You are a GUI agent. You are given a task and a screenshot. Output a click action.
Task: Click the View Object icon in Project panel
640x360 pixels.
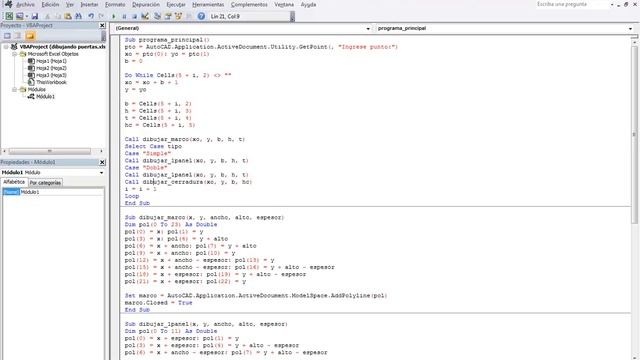(x=18, y=36)
